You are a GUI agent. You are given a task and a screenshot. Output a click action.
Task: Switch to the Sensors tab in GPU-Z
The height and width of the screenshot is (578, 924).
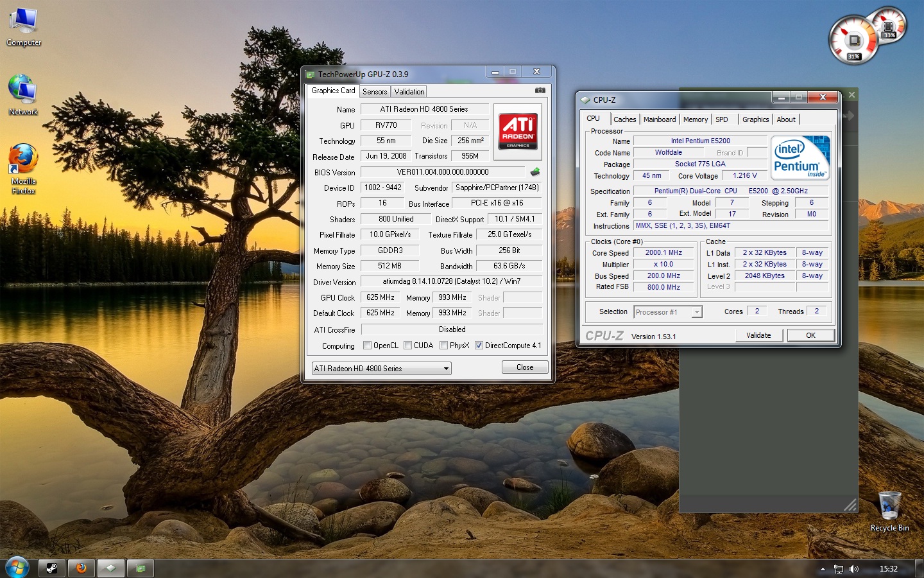click(x=375, y=92)
